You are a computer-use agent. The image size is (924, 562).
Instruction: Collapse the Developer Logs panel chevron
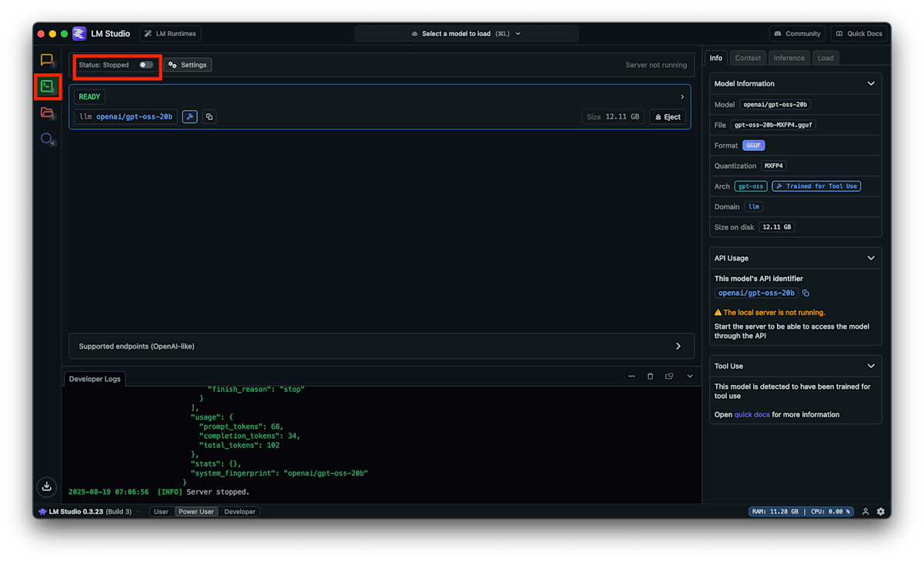690,376
